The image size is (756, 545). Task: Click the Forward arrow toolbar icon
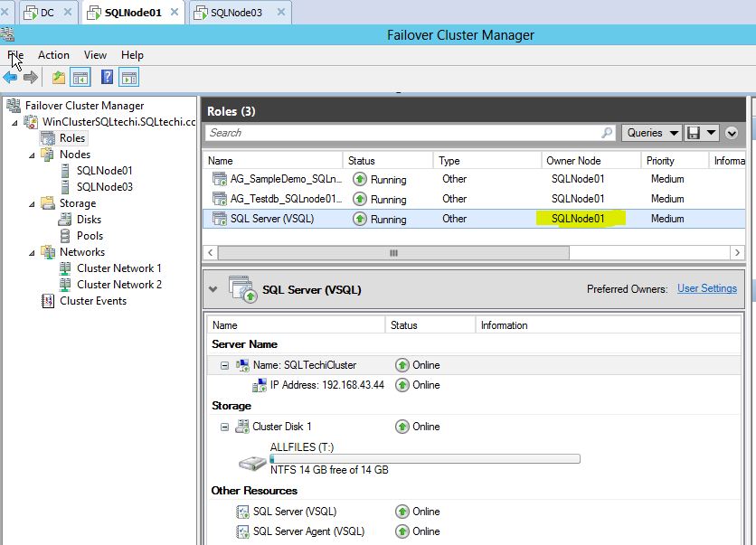point(31,77)
